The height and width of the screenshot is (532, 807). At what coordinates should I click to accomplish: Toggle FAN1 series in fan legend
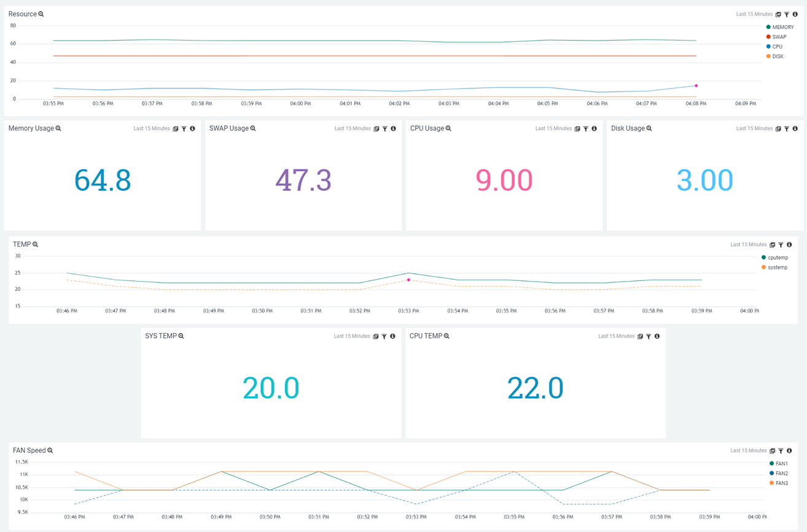coord(779,464)
